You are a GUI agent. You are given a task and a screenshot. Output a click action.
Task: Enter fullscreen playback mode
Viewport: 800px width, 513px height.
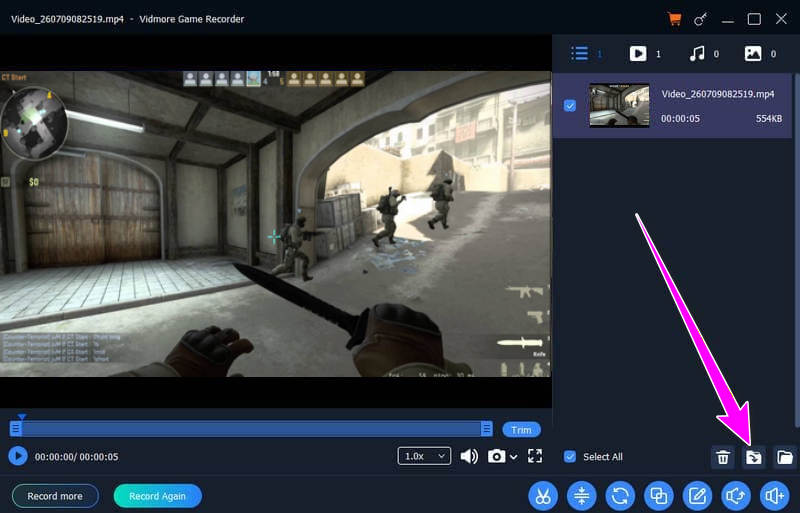(535, 456)
